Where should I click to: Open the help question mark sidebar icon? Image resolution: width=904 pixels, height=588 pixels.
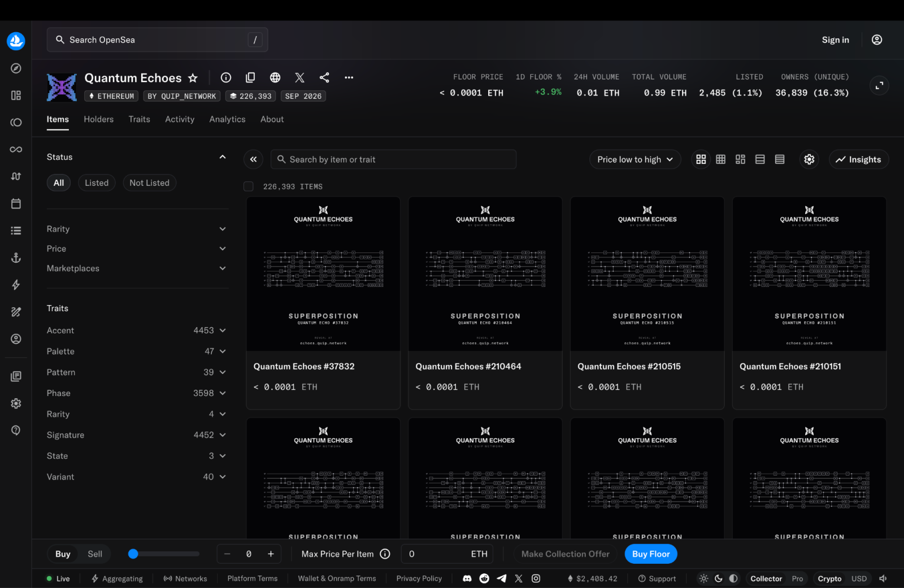click(x=16, y=430)
